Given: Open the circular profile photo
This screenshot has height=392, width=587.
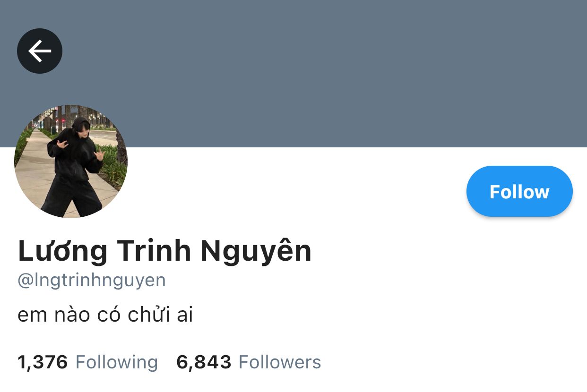Looking at the screenshot, I should (71, 162).
